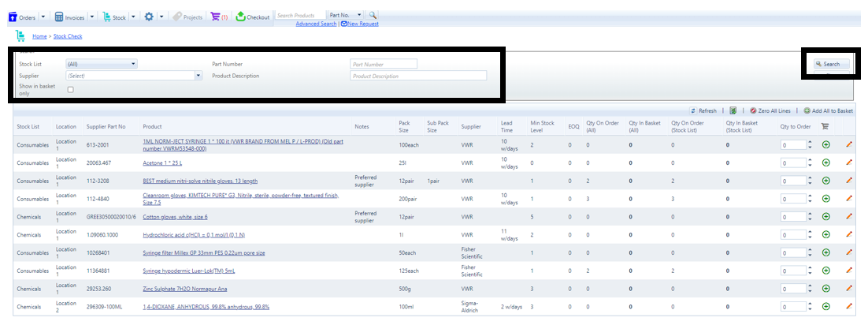
Task: Click into the Part Number filter field
Action: 384,65
